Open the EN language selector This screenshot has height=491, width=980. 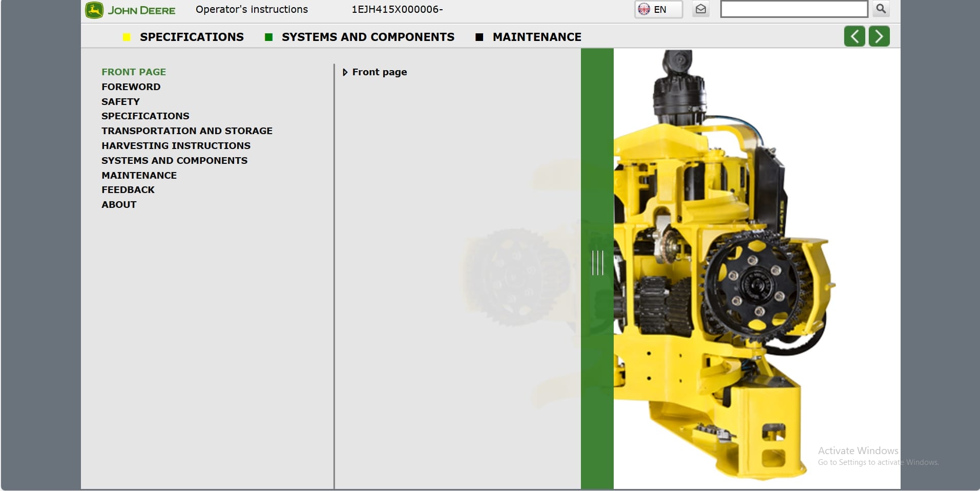(x=659, y=9)
